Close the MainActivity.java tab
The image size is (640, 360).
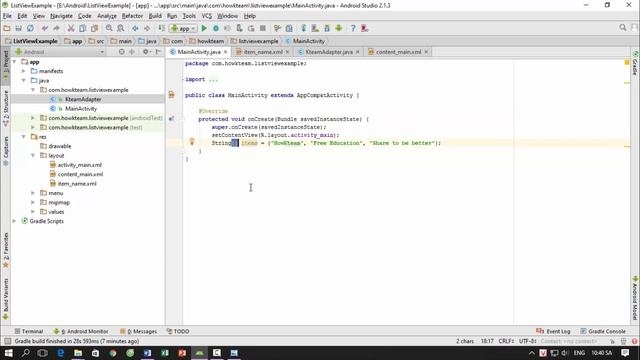(225, 52)
